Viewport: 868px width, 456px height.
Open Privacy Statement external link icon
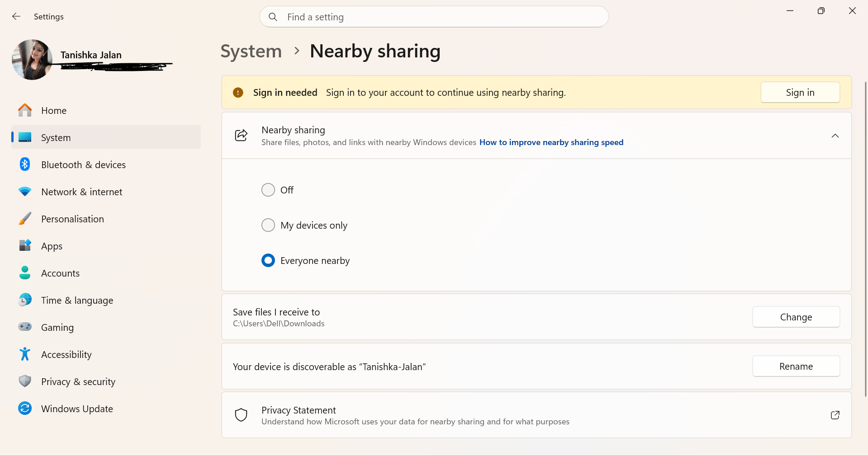[x=835, y=415]
